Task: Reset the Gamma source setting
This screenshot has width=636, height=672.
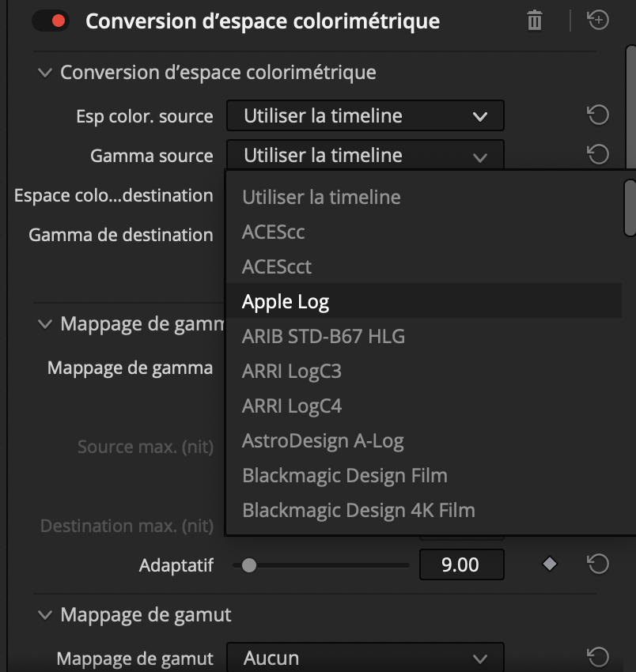Action: (x=598, y=154)
